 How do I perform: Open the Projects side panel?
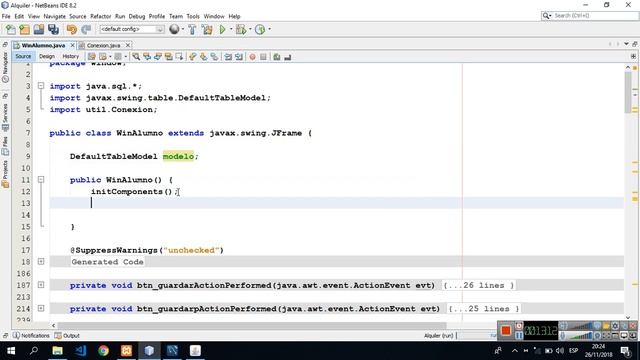(x=5, y=174)
